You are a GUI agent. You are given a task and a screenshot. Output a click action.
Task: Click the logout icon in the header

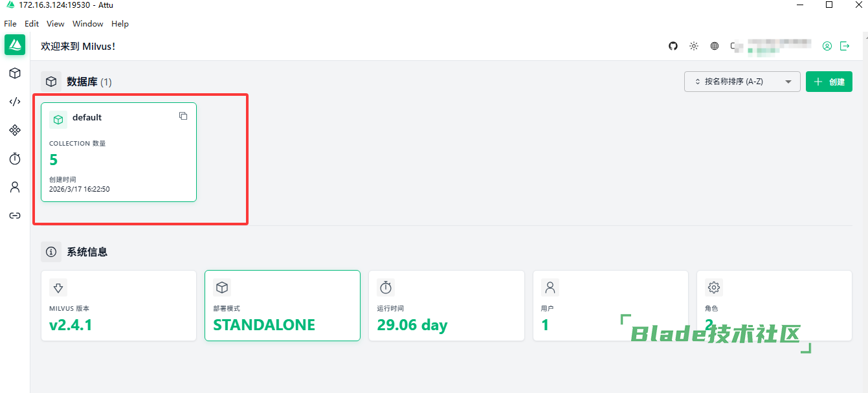845,46
